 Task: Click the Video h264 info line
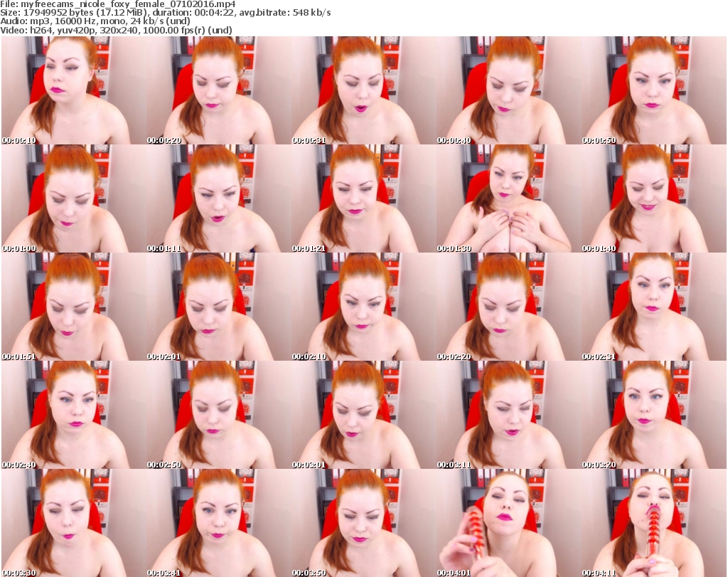click(x=116, y=31)
